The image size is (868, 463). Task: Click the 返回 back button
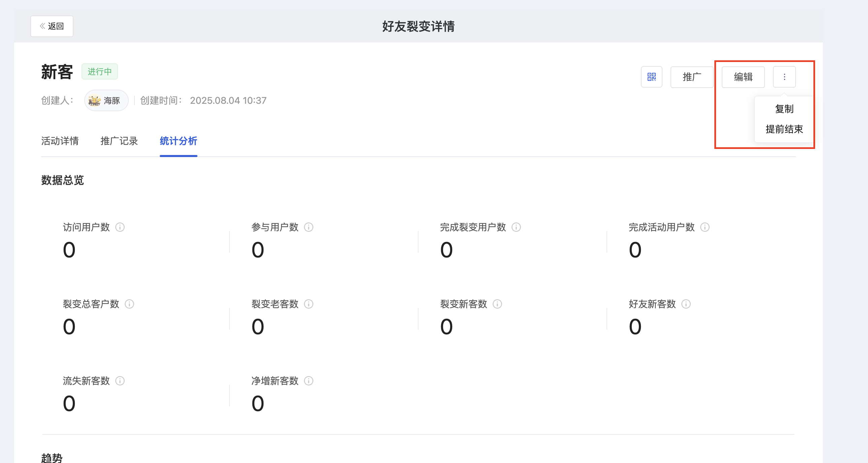tap(52, 26)
